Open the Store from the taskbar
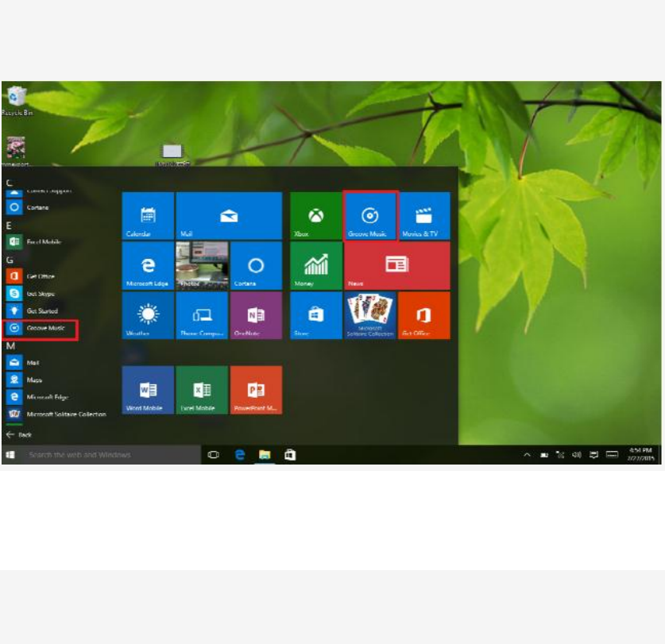 click(x=290, y=455)
